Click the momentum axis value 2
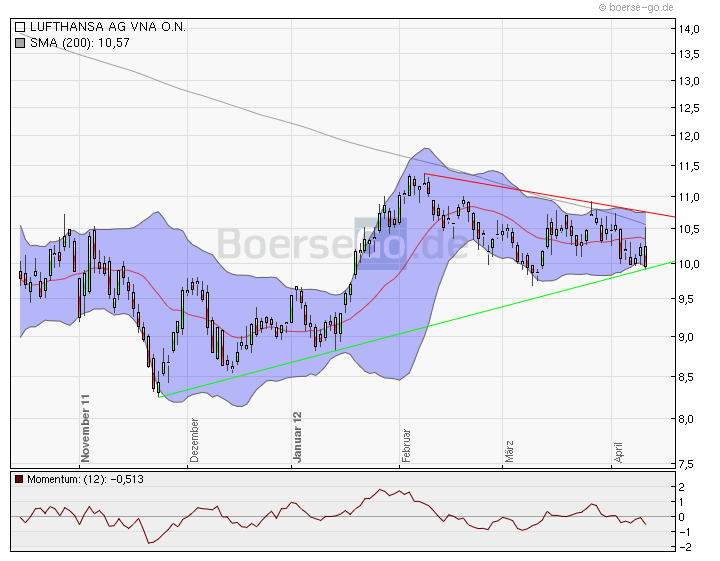 pos(682,487)
